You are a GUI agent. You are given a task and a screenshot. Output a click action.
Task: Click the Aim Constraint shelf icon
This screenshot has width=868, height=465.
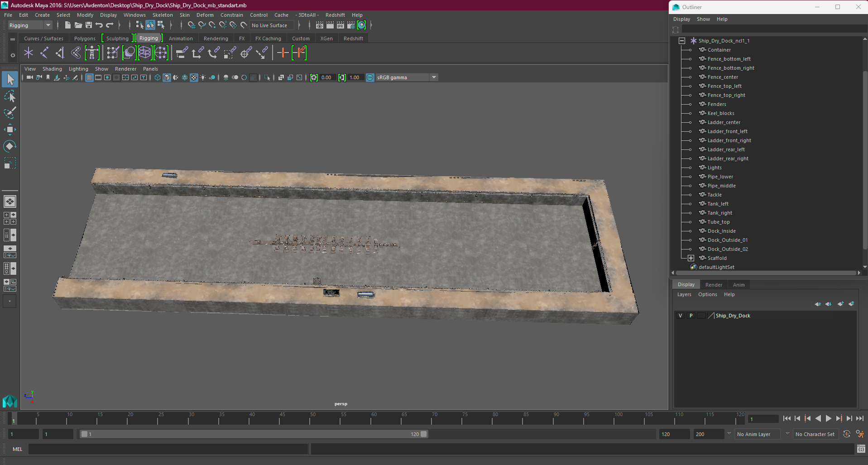[x=246, y=53]
